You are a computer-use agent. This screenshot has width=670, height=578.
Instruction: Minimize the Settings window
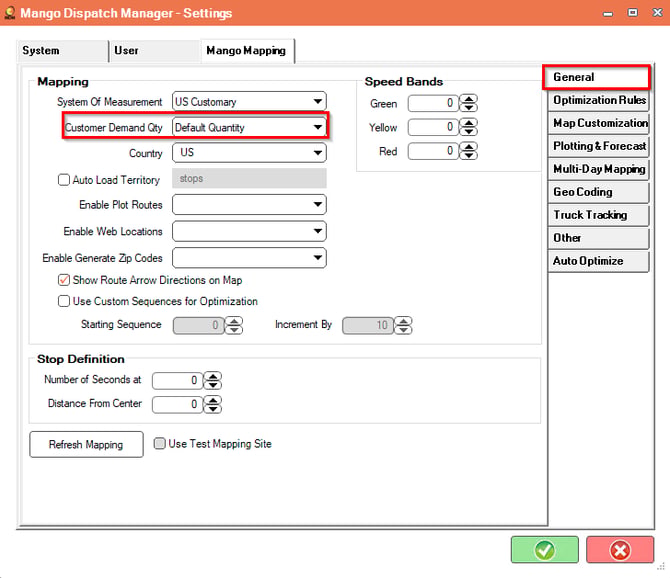coord(608,13)
